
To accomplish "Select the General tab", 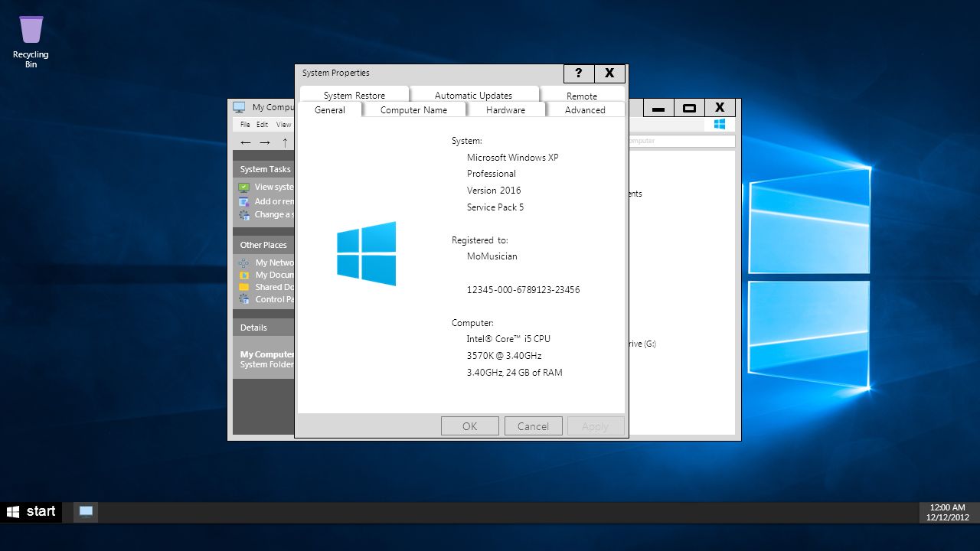I will pos(330,109).
